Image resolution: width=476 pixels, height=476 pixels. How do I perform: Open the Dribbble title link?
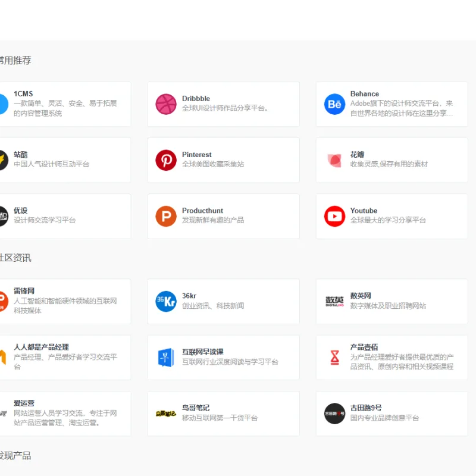196,99
